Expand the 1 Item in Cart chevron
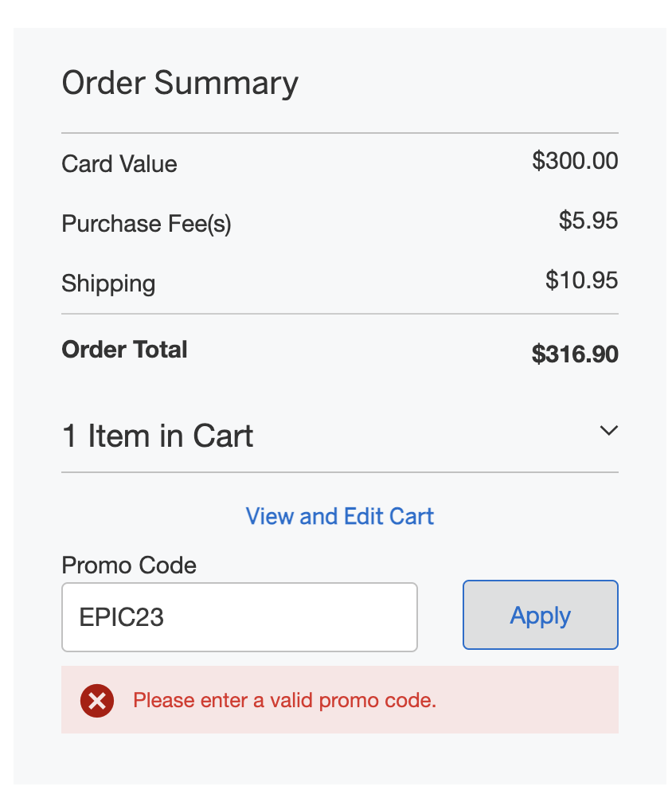This screenshot has width=672, height=798. [x=608, y=431]
